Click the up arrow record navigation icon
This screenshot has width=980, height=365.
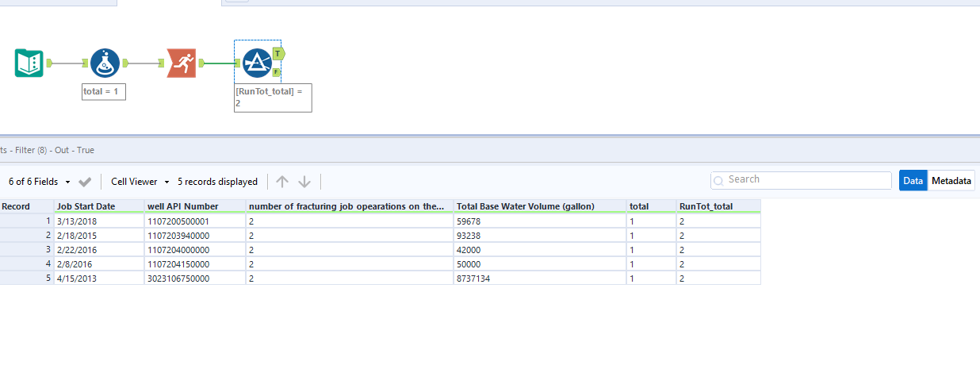(282, 182)
